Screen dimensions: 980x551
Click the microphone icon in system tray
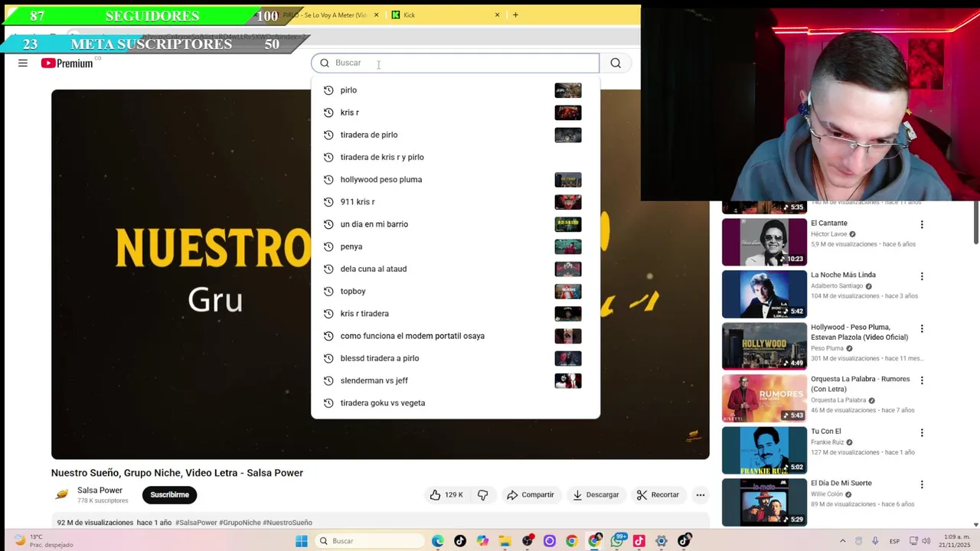(x=875, y=541)
